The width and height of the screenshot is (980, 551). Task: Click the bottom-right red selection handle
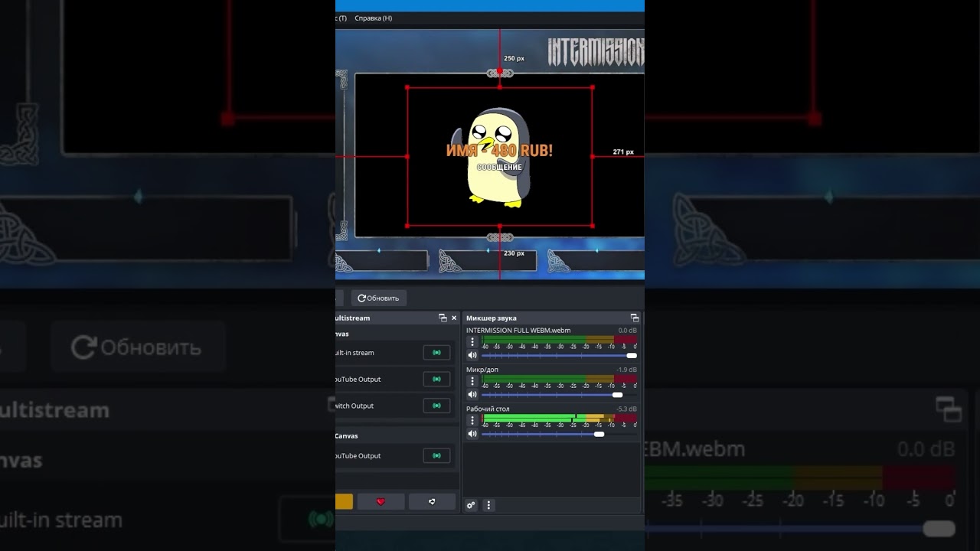tap(593, 226)
